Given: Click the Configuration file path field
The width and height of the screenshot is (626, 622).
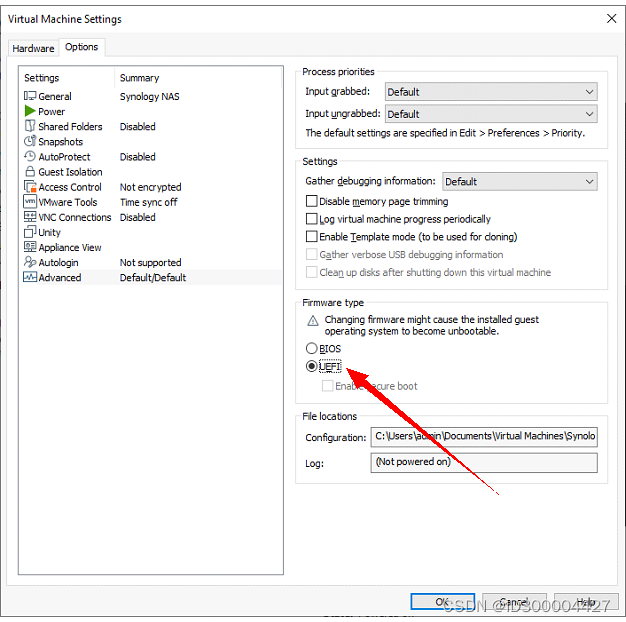Looking at the screenshot, I should [484, 436].
